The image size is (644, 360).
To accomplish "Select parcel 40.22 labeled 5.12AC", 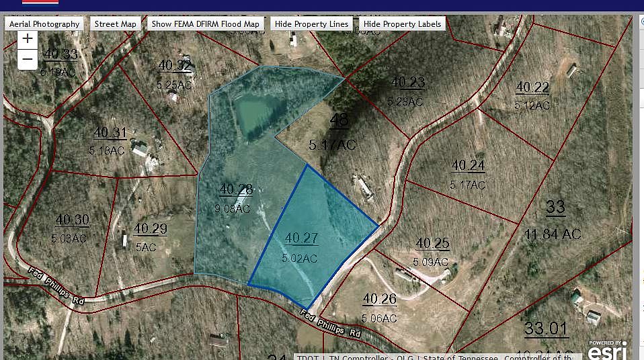I will tap(532, 95).
